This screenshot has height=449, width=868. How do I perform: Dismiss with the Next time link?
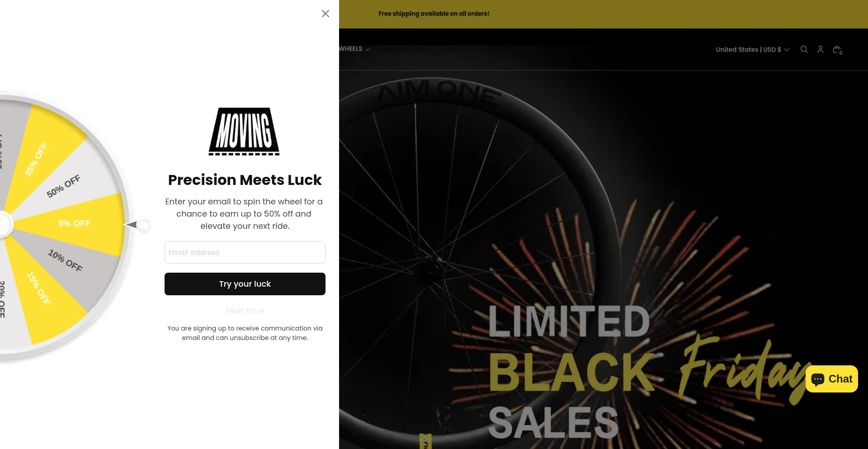click(245, 311)
